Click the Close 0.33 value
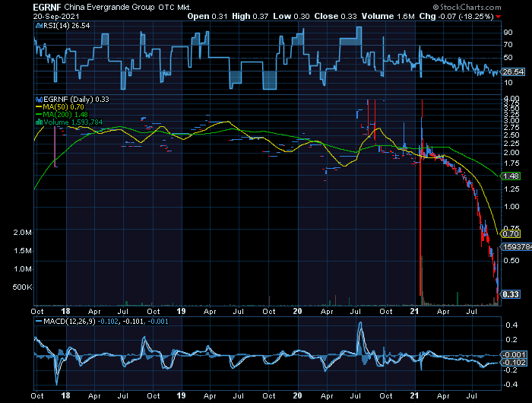532x403 pixels. pos(336,16)
